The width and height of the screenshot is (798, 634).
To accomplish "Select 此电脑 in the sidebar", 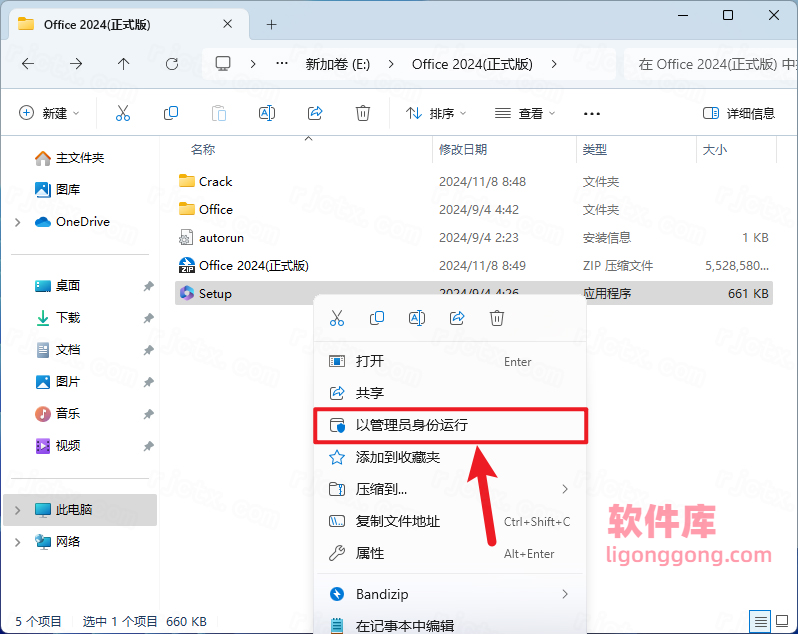I will [x=80, y=510].
